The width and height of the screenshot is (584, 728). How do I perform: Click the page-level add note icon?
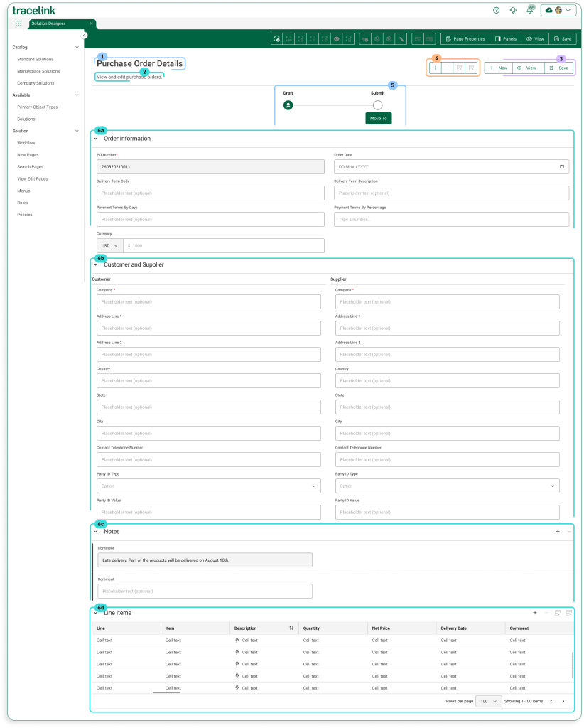[x=471, y=68]
